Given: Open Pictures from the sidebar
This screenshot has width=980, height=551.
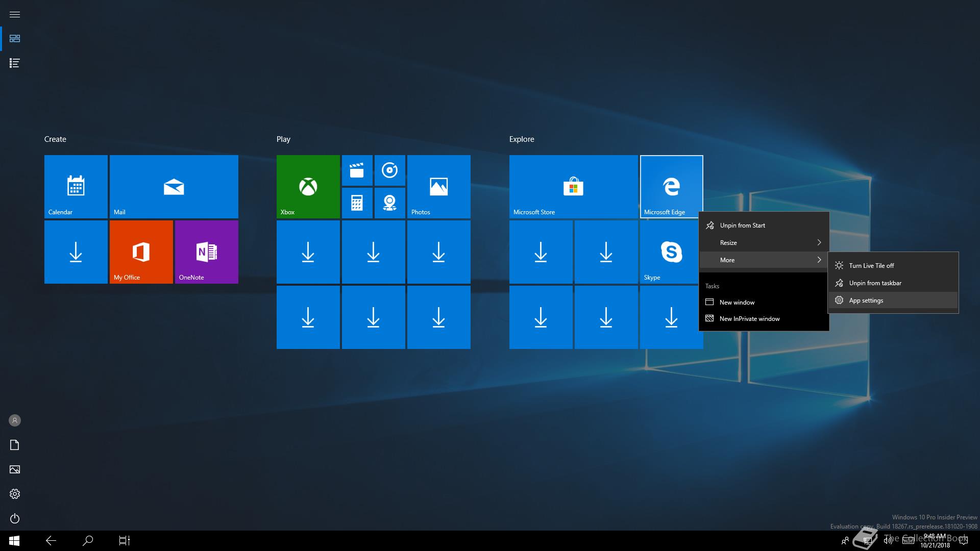Looking at the screenshot, I should (15, 469).
